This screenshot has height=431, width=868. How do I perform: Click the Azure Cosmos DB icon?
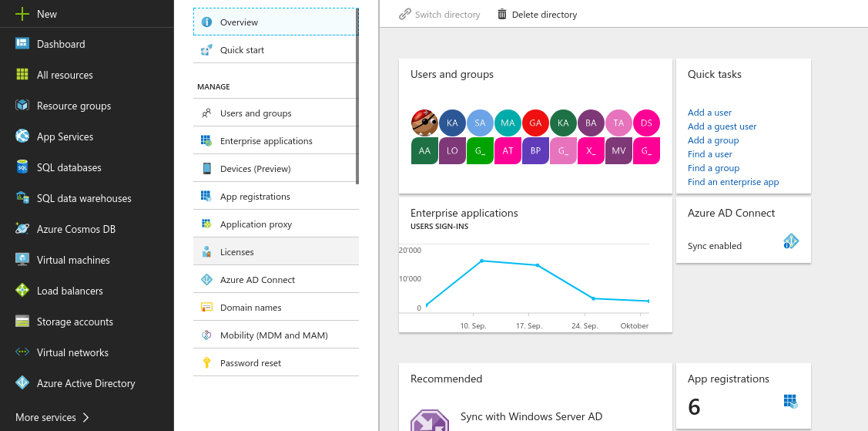[22, 229]
